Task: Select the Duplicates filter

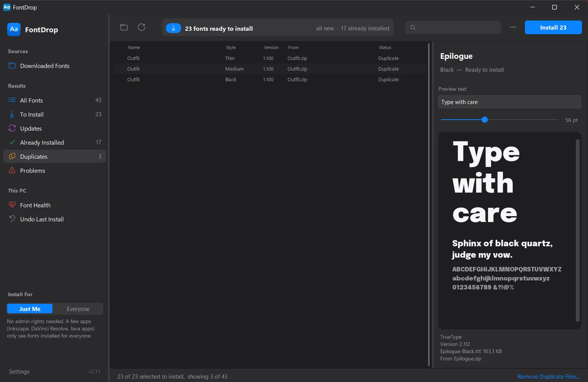Action: (54, 156)
